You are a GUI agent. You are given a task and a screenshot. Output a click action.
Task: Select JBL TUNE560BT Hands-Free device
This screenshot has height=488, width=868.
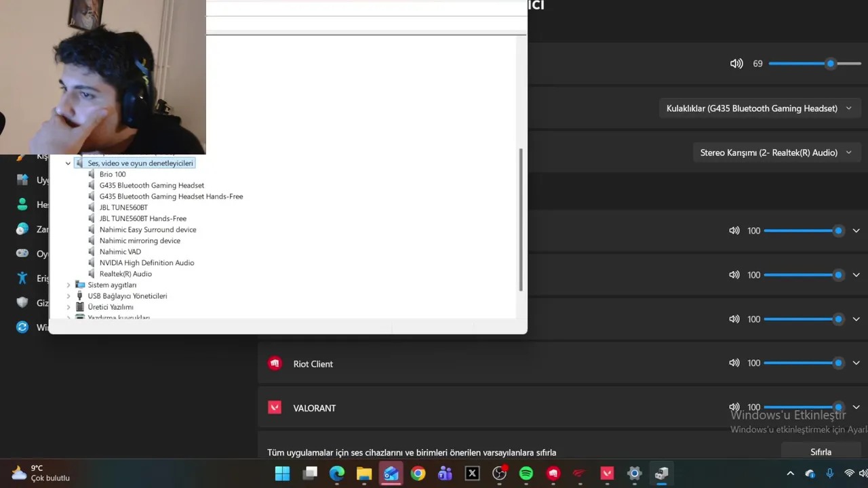coord(142,218)
